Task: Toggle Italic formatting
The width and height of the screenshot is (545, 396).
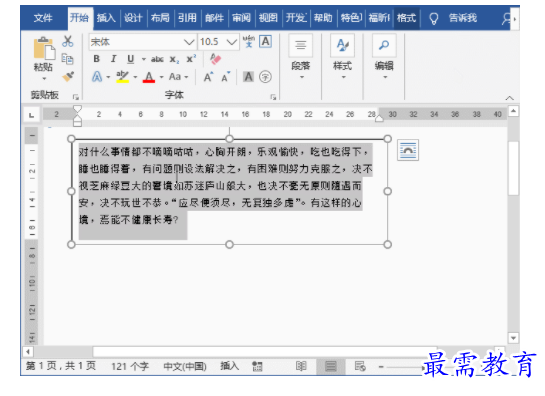Action: coord(113,59)
